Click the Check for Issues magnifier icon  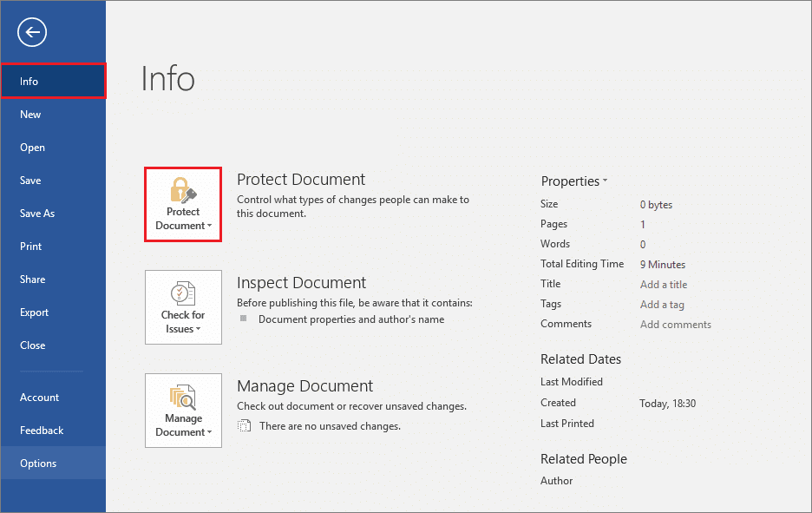tap(183, 294)
